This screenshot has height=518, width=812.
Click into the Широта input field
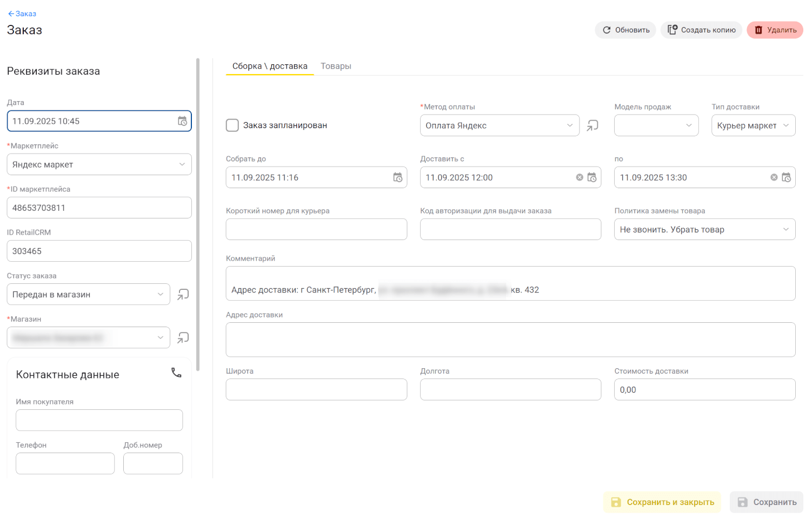click(x=316, y=389)
